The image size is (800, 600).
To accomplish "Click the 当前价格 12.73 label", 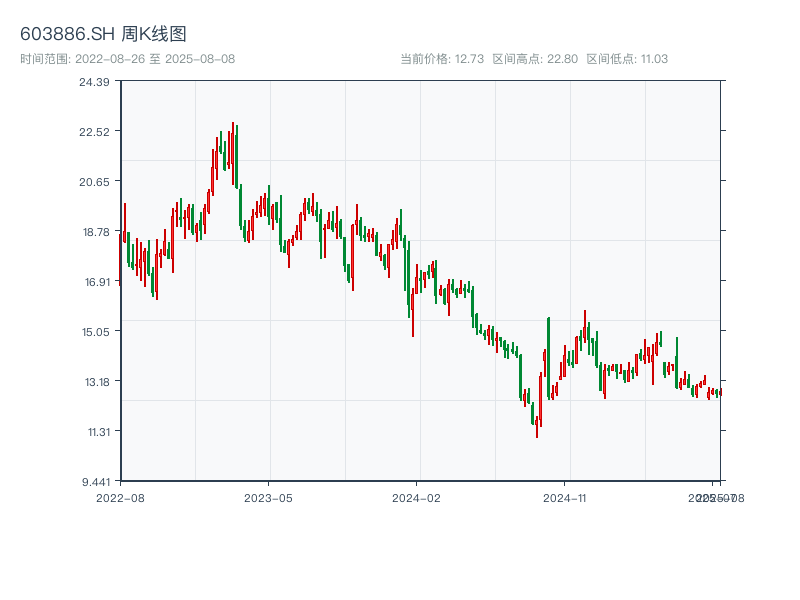I will click(442, 59).
